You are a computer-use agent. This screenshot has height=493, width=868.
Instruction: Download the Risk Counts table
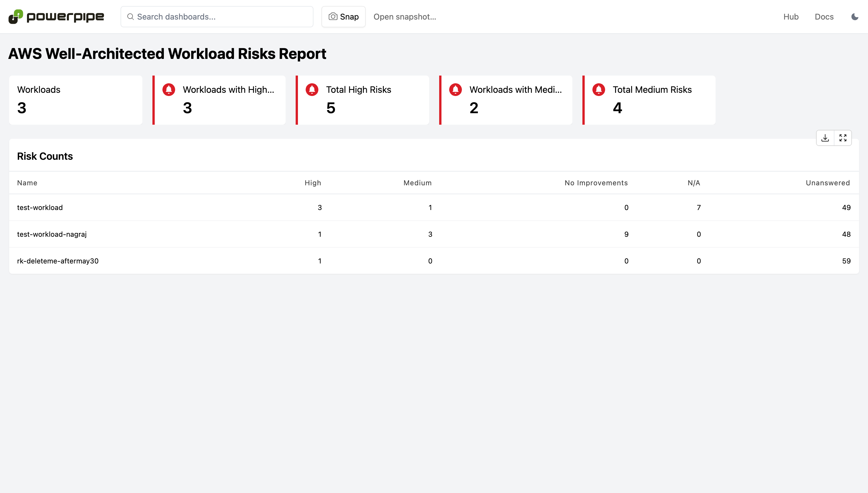[825, 138]
